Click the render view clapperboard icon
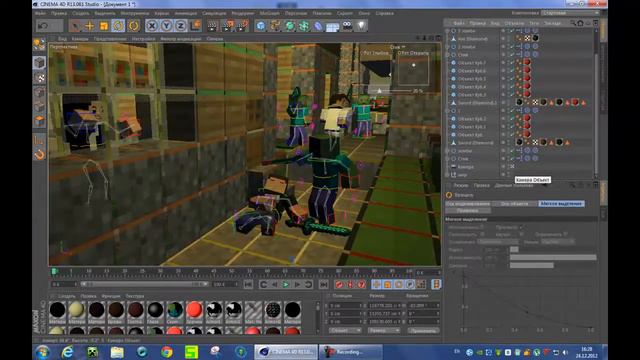Image resolution: width=640 pixels, height=360 pixels. (x=212, y=26)
